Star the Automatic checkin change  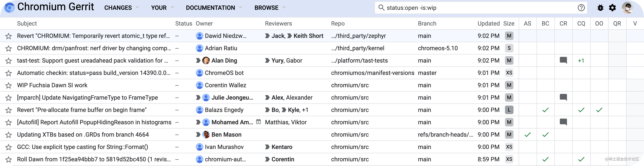[9, 73]
